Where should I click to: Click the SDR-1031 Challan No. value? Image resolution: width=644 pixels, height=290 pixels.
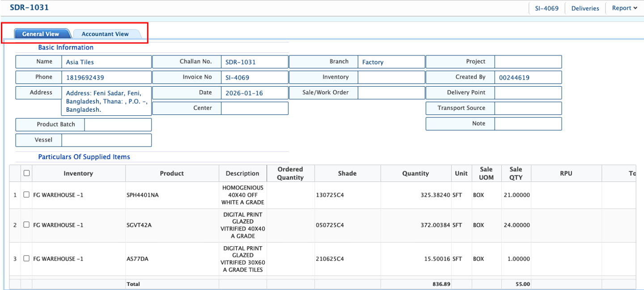pyautogui.click(x=241, y=62)
